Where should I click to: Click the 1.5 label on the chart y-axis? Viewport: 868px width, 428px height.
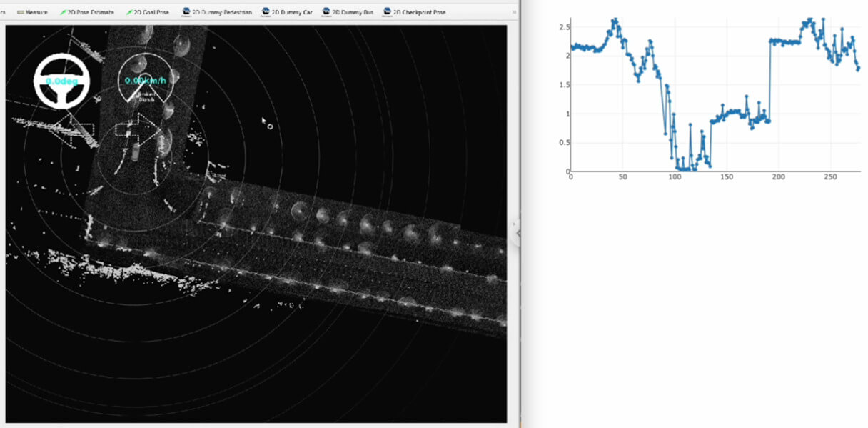click(564, 85)
